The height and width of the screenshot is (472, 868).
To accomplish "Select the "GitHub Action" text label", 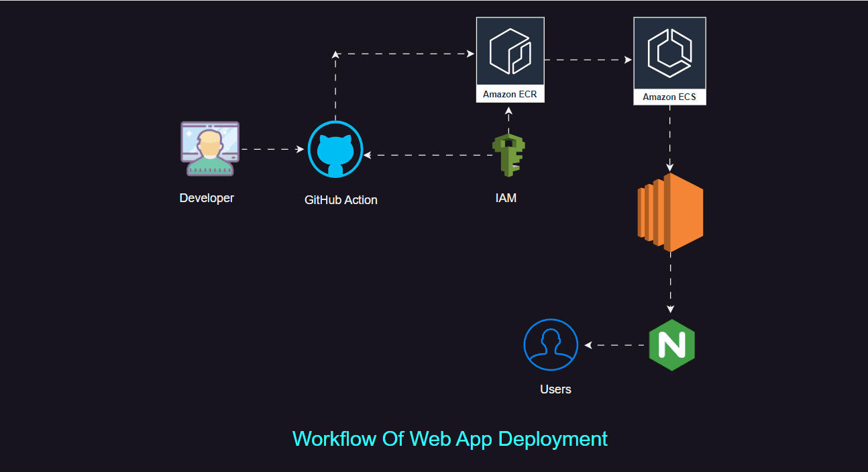I will (341, 200).
